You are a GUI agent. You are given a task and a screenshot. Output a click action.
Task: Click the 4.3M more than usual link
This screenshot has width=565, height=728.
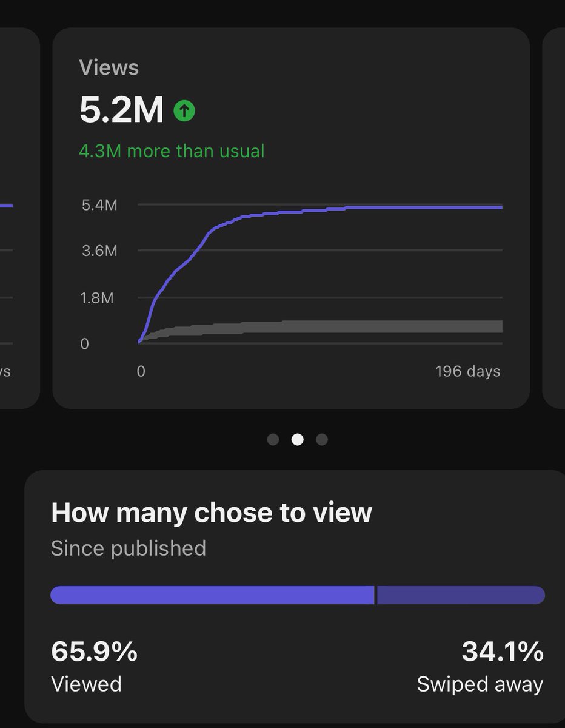click(x=172, y=150)
